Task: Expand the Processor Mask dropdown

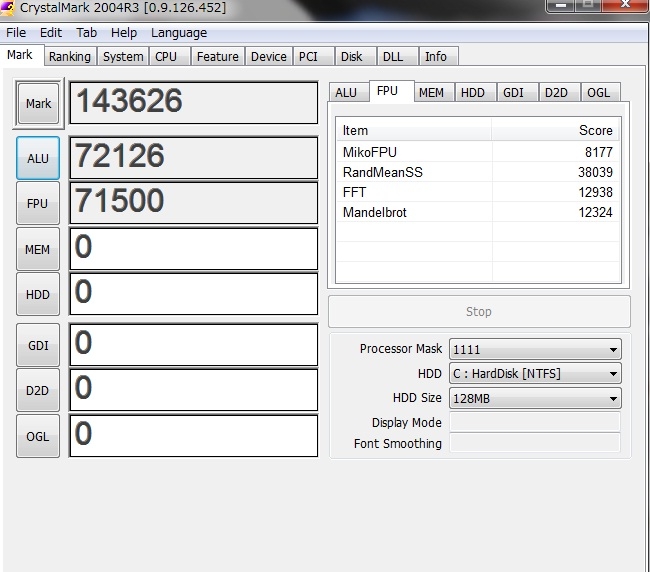Action: coord(534,350)
